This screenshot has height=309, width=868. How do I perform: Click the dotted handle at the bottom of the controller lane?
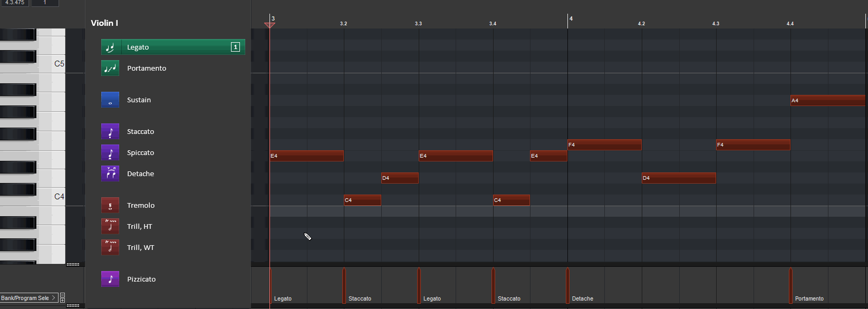point(73,305)
